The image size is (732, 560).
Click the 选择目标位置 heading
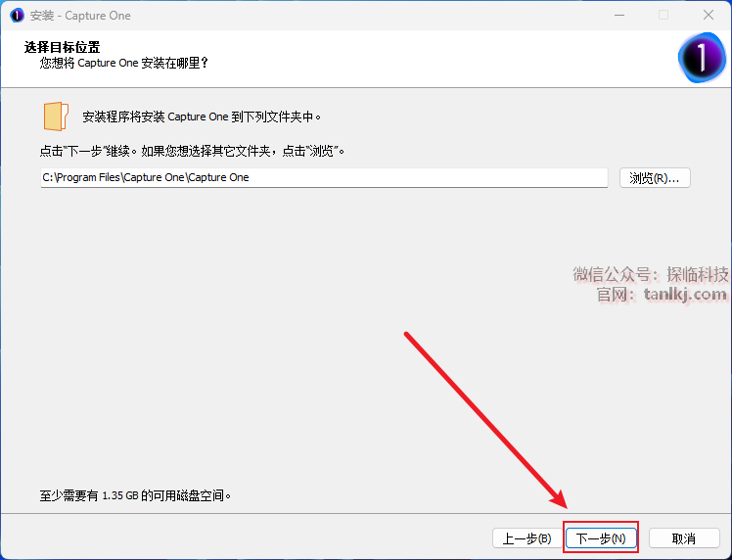click(x=62, y=47)
